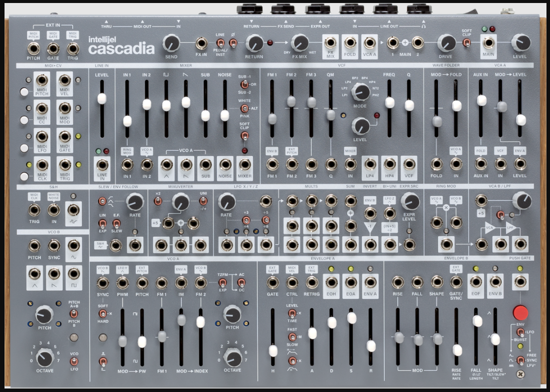This screenshot has width=550, height=392.
Task: Click the MIDI VEL output jack
Action: 65,80
